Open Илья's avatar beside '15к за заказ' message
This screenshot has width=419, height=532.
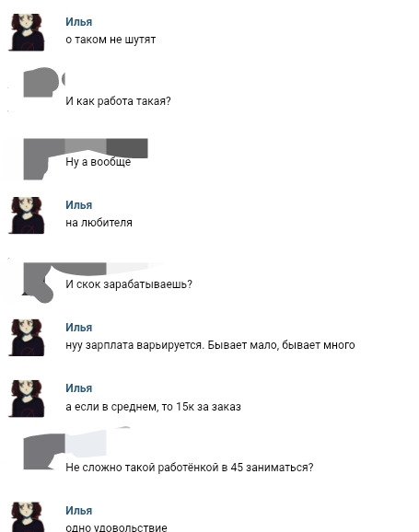coord(27,399)
